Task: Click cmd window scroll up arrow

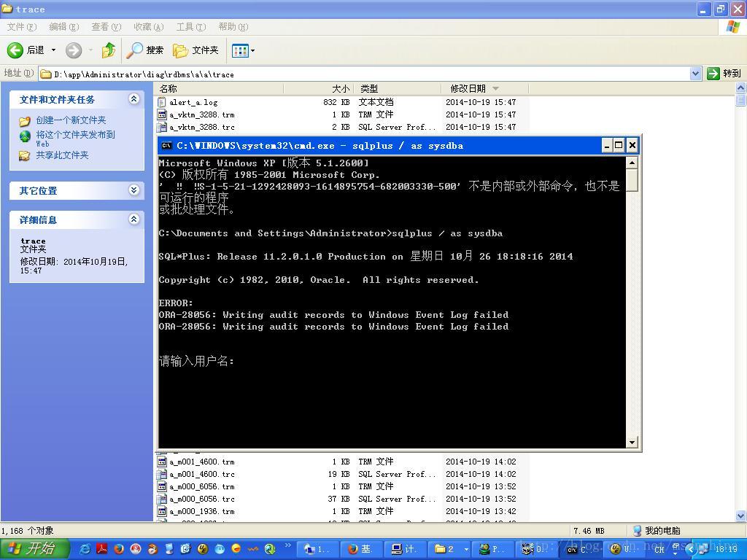Action: pos(632,163)
